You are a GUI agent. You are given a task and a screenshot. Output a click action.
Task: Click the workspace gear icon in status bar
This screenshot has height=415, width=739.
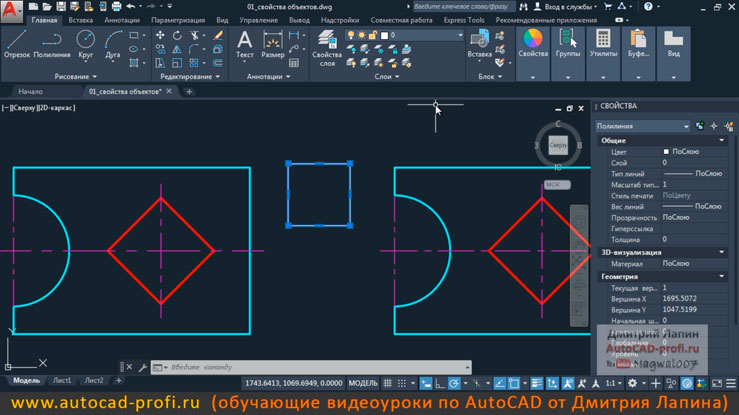(632, 383)
